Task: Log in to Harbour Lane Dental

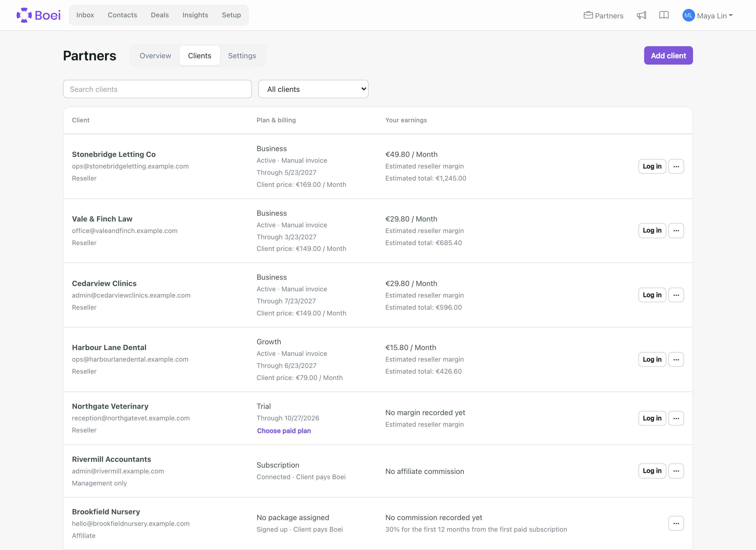Action: [x=652, y=359]
